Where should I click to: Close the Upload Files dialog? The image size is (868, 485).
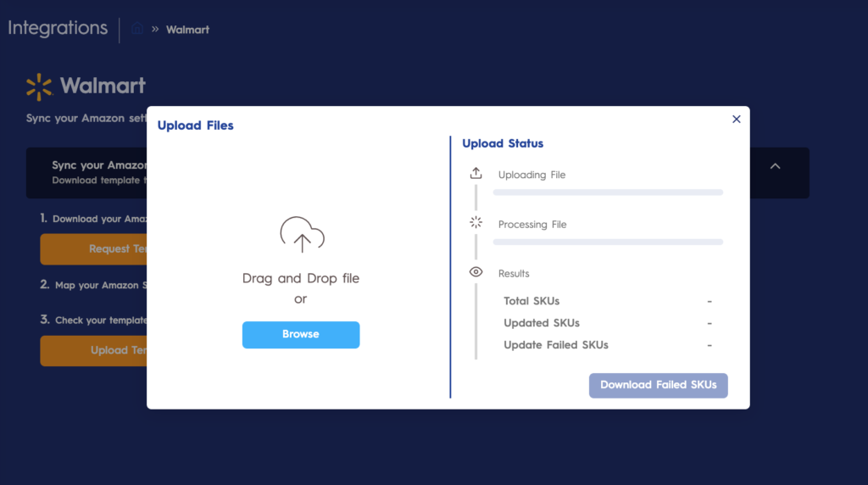point(737,119)
